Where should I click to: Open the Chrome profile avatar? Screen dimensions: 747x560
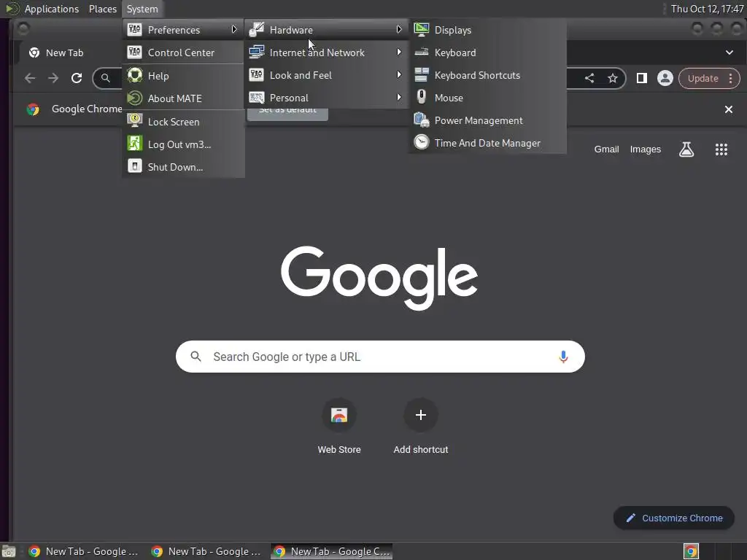665,78
